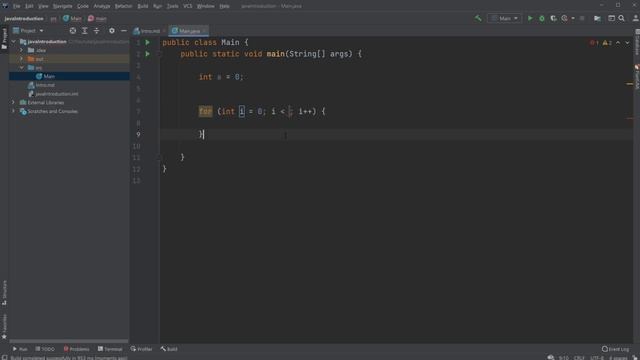Open the Main run configuration dropdown
The image size is (640, 360).
(504, 18)
